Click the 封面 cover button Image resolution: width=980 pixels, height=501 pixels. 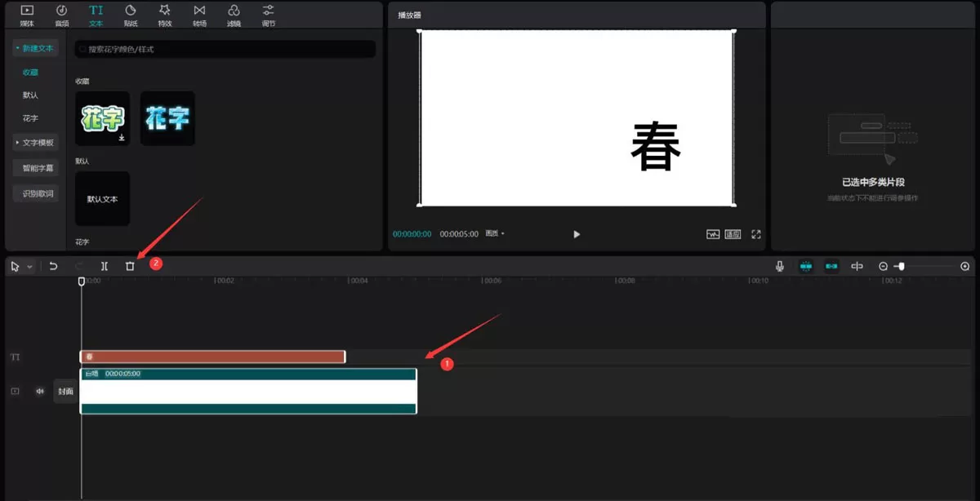pos(65,392)
